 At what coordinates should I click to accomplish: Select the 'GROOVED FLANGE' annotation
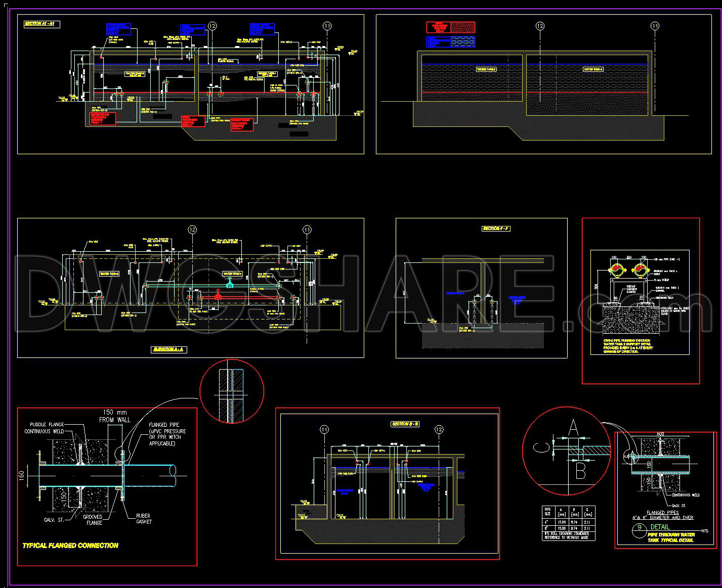pos(93,520)
